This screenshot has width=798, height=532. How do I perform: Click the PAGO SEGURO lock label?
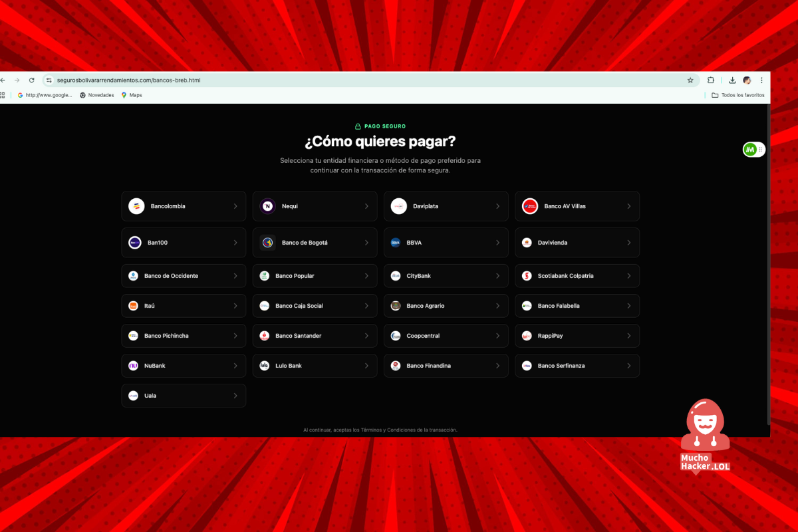pos(380,126)
